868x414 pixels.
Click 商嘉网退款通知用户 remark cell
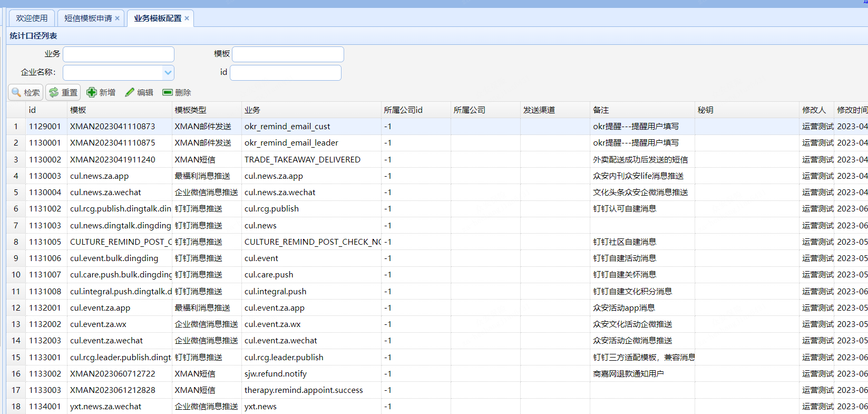(x=642, y=373)
